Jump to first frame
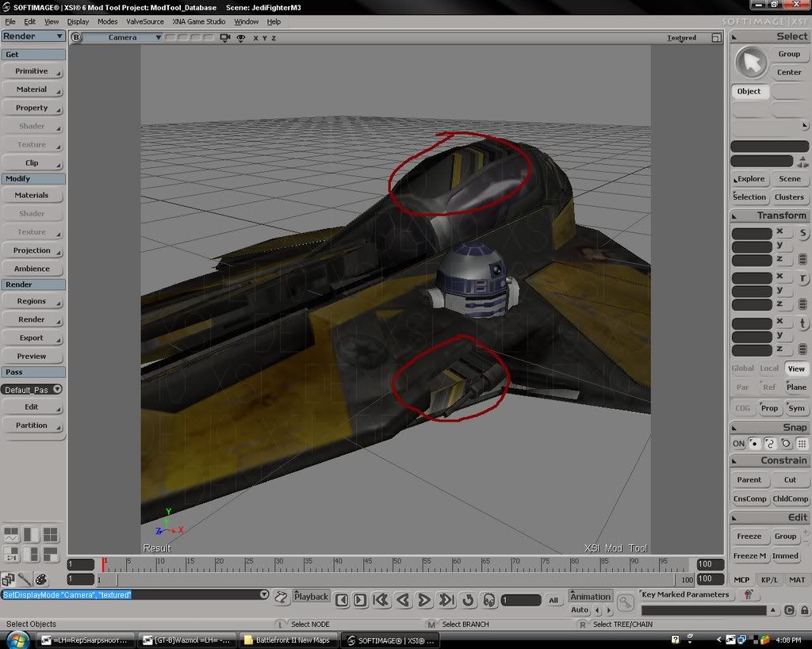 381,601
